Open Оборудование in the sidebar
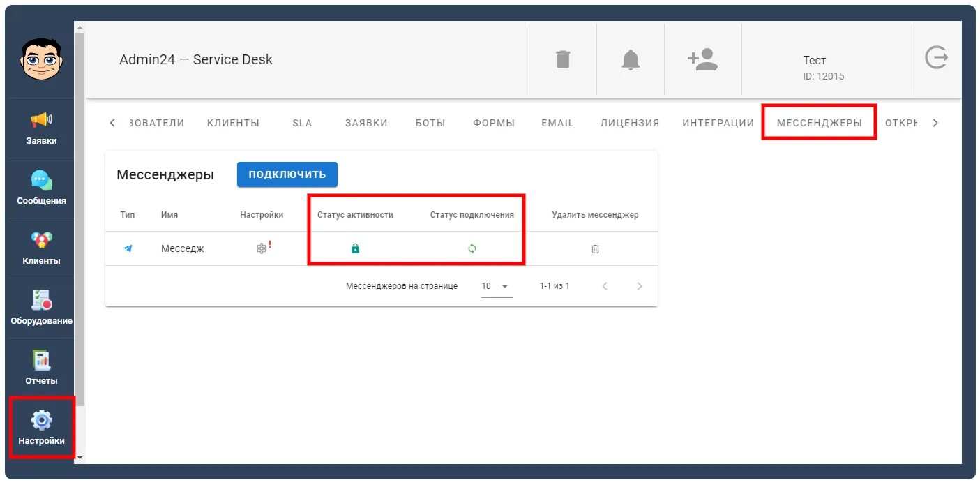Screen dimensions: 980x485 coord(42,308)
